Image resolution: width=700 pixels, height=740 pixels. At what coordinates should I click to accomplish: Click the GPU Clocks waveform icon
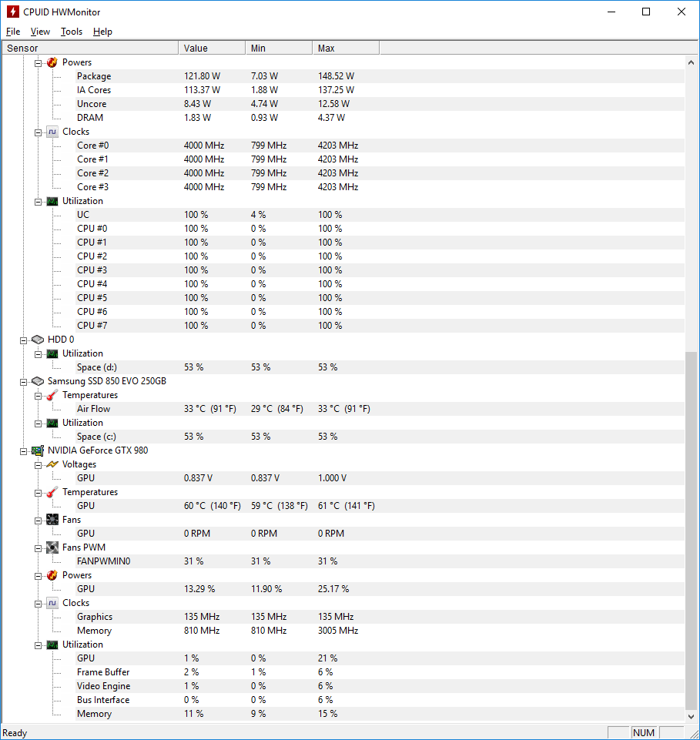52,603
